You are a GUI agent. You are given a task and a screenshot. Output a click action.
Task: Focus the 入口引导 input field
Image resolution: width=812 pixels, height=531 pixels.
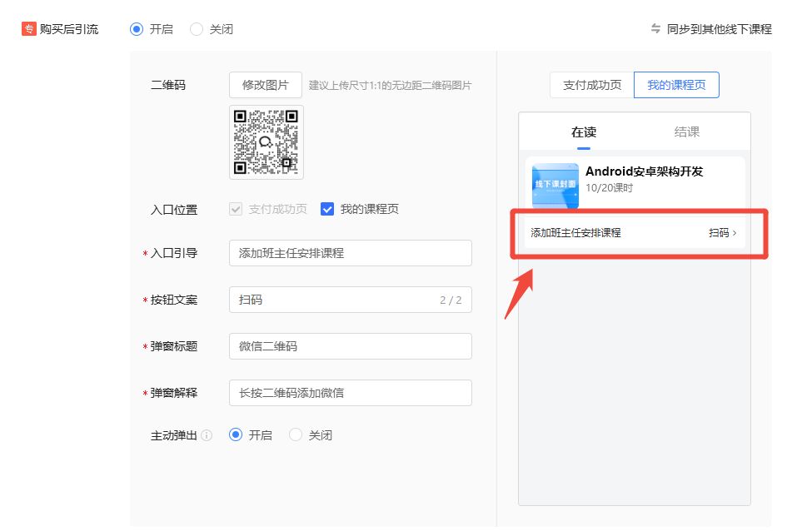click(x=350, y=253)
